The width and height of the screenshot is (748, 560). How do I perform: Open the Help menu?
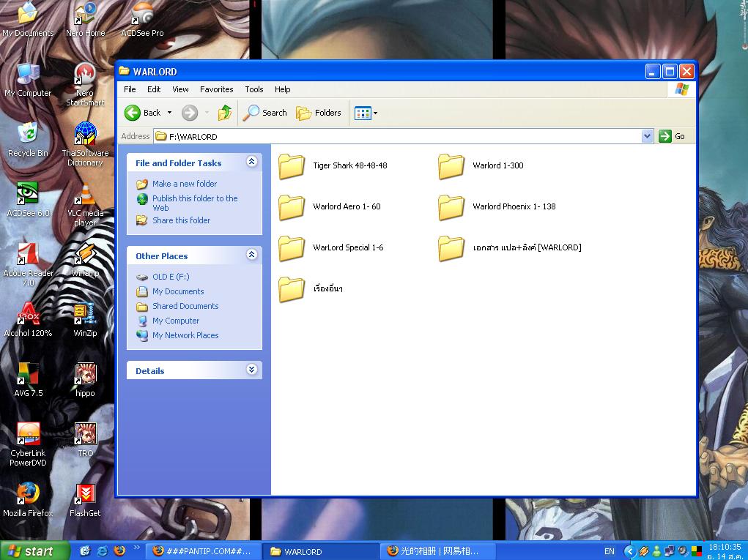282,89
